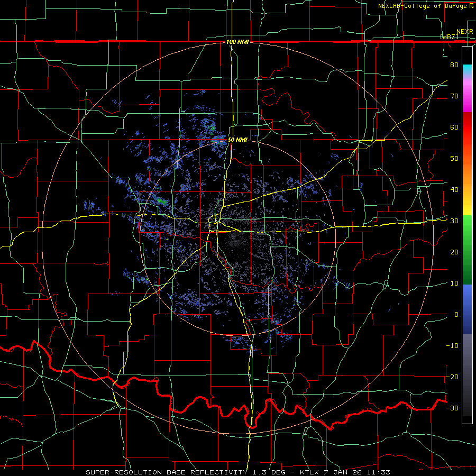Click the -30 value on the dBZ scale
Screen dimensions: 476x476
coord(452,408)
